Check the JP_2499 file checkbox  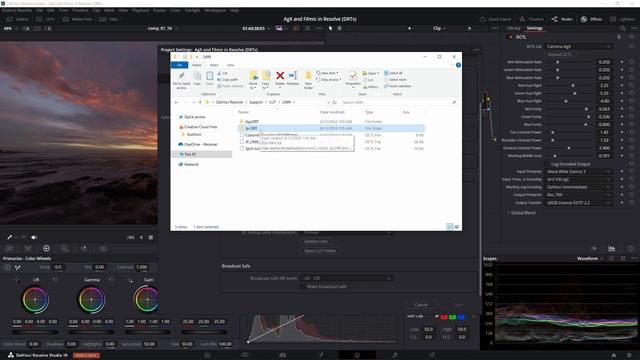(x=242, y=142)
